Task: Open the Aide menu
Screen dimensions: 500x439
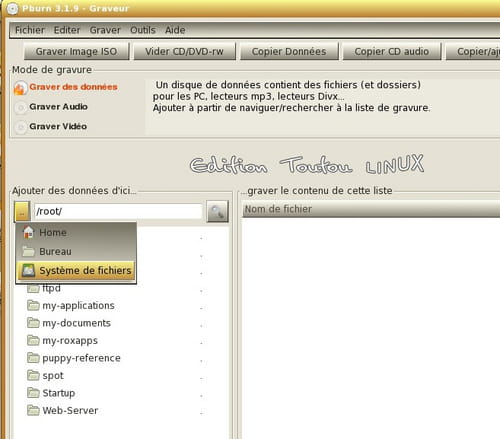Action: (x=175, y=30)
